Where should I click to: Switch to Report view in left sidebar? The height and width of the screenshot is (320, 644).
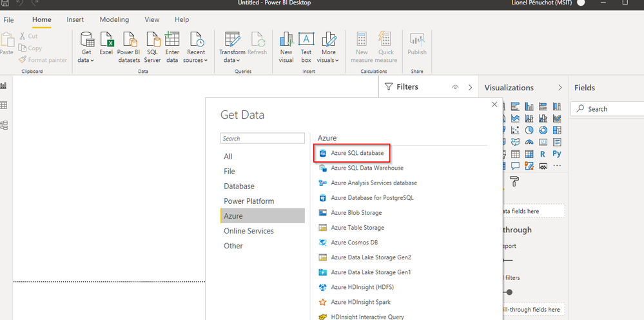click(4, 85)
